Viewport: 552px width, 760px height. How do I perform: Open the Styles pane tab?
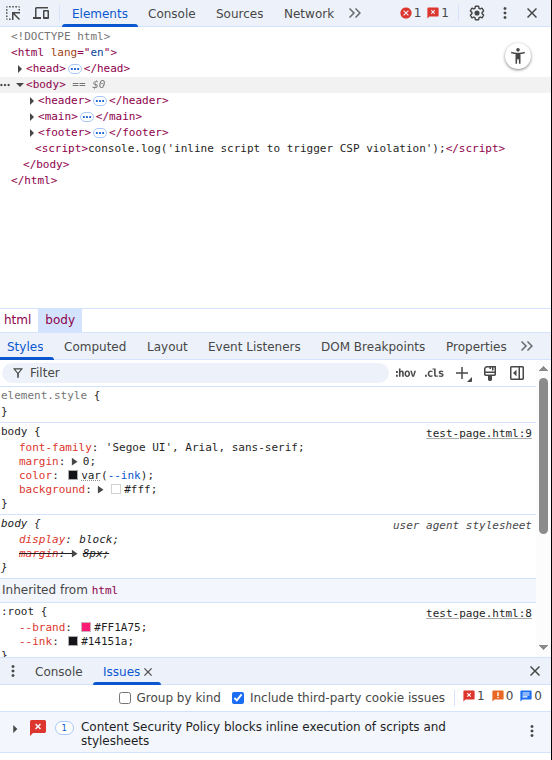point(25,347)
